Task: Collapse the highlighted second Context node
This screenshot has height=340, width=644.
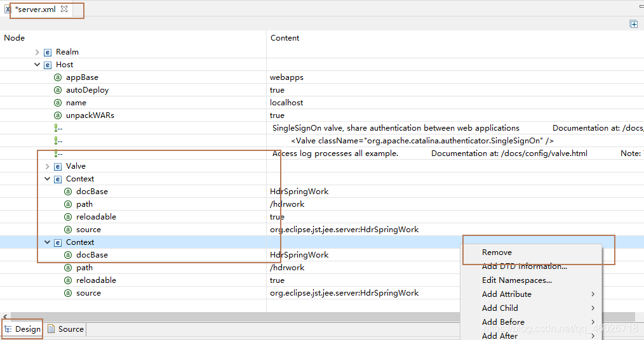Action: click(48, 242)
